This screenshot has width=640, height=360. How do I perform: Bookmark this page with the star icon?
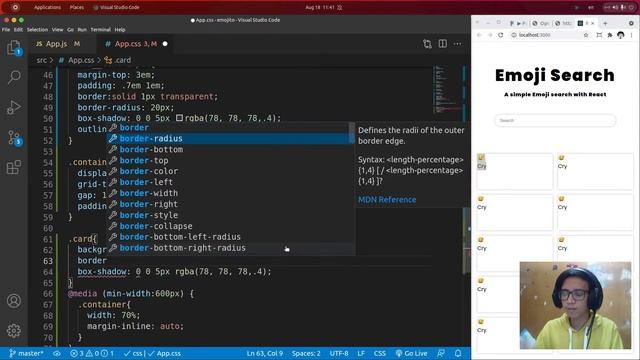click(586, 35)
